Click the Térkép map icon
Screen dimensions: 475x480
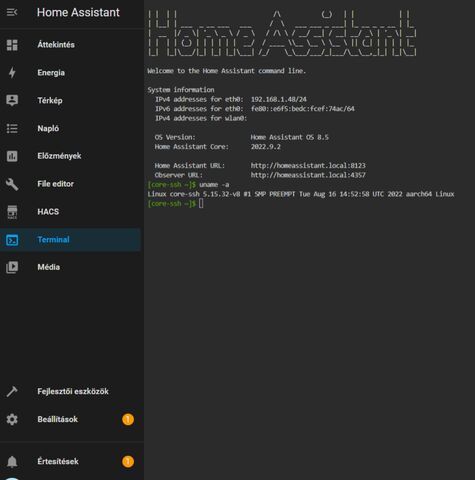click(x=12, y=100)
